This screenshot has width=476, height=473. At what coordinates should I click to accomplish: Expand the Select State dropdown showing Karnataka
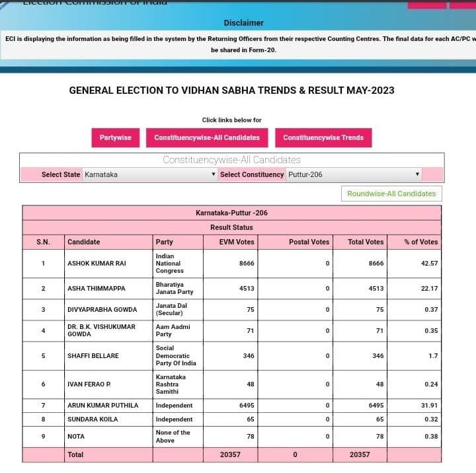click(150, 174)
